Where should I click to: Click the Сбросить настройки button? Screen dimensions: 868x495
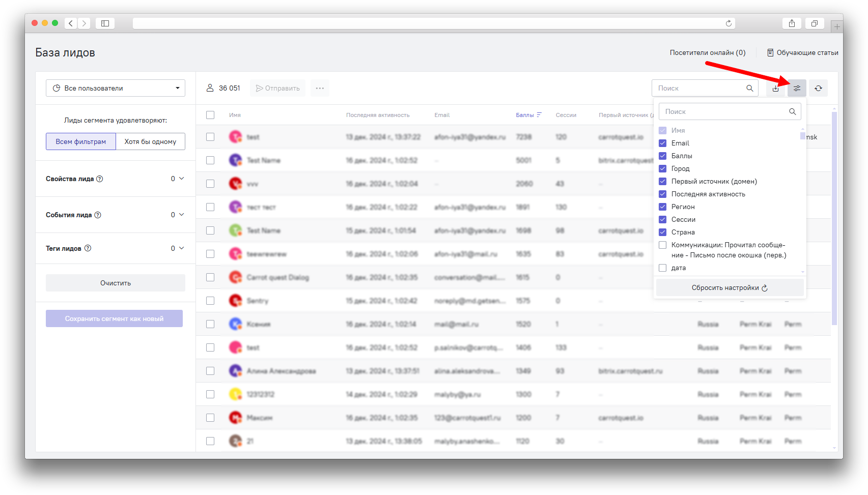(729, 287)
